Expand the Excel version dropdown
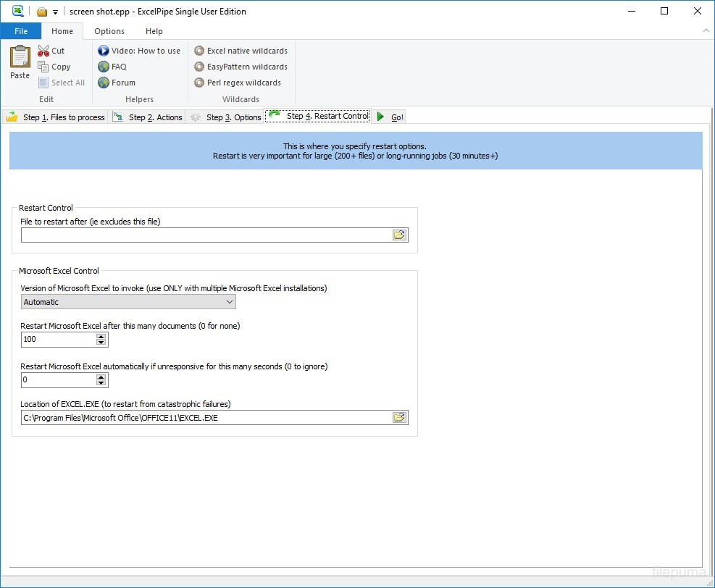 [230, 302]
